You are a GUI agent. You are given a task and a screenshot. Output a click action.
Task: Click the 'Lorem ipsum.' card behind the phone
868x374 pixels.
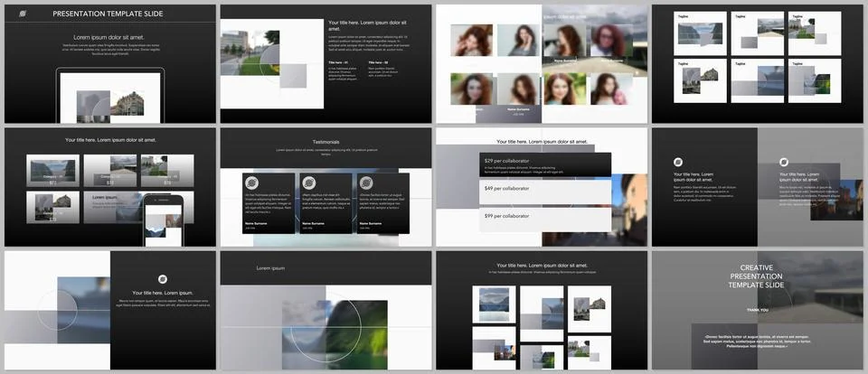tap(114, 208)
